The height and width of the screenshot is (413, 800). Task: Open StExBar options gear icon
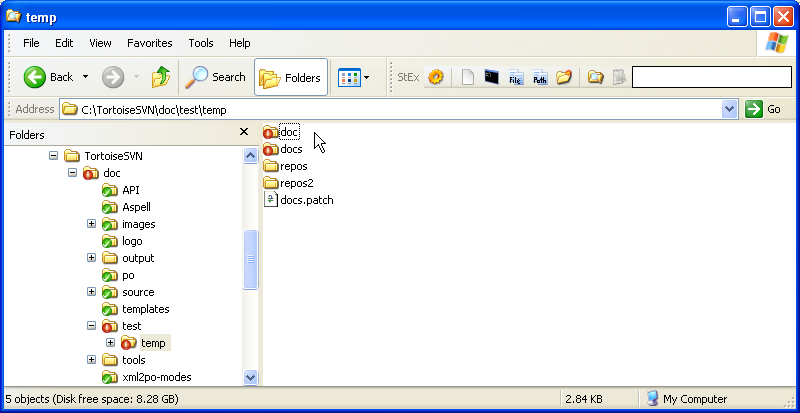436,77
